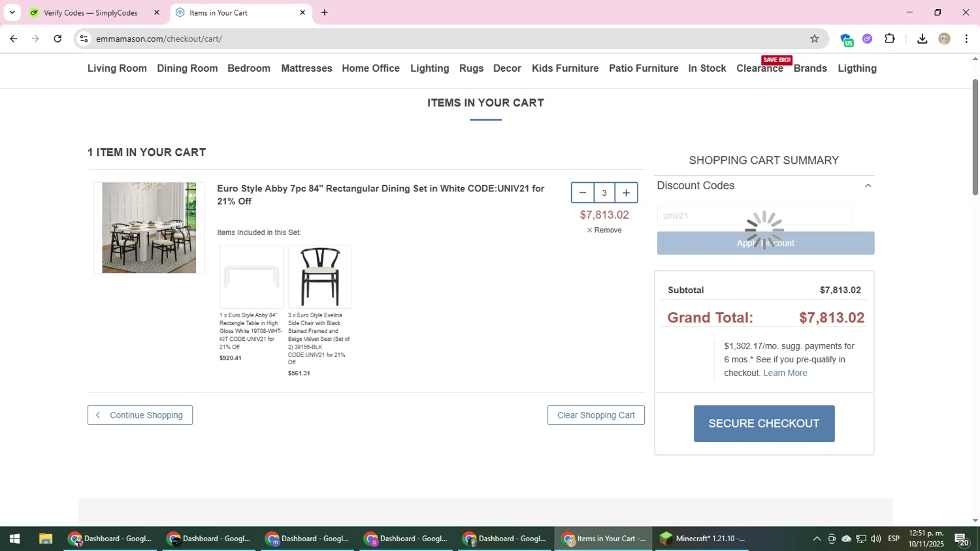Open Minecraft 1.21.10 from taskbar
This screenshot has height=551, width=980.
tap(702, 539)
